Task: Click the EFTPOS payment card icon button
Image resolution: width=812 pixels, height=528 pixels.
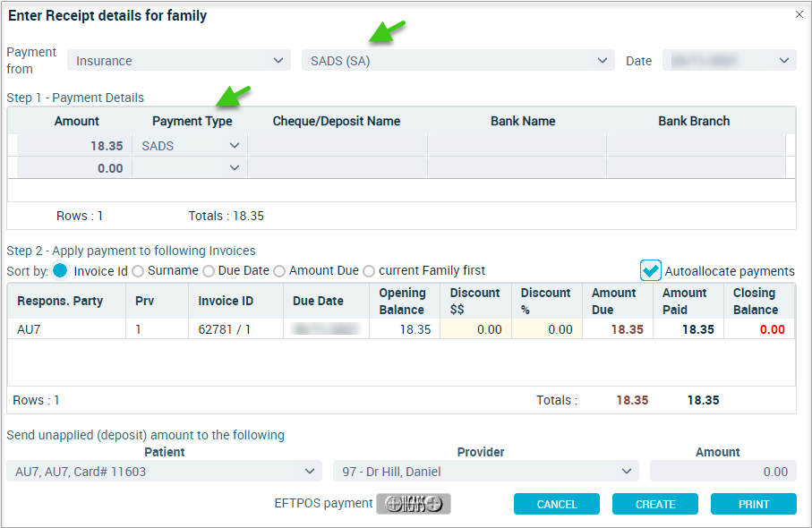Action: pos(414,504)
